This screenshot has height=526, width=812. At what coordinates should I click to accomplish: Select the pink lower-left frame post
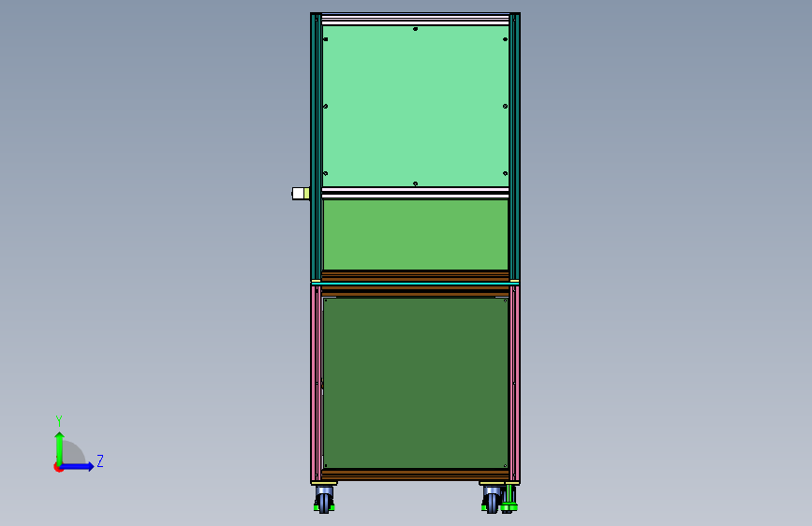tap(316, 383)
